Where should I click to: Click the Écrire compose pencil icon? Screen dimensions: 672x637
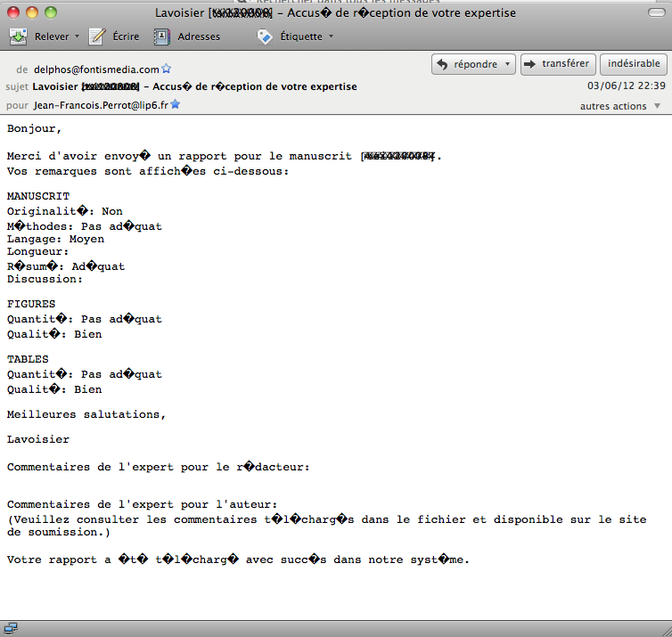tap(98, 37)
